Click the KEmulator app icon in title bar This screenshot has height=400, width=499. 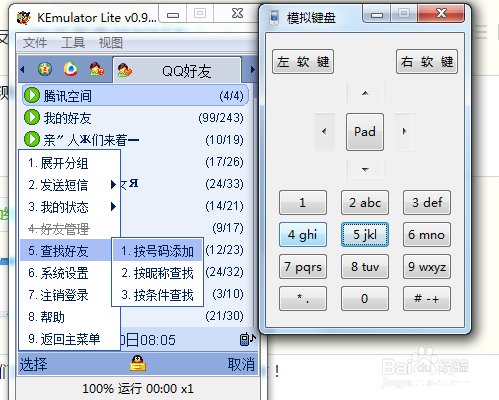click(24, 17)
